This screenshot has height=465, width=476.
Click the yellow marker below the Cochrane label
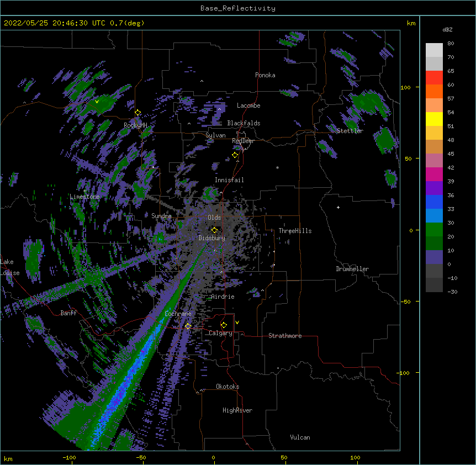coord(188,326)
